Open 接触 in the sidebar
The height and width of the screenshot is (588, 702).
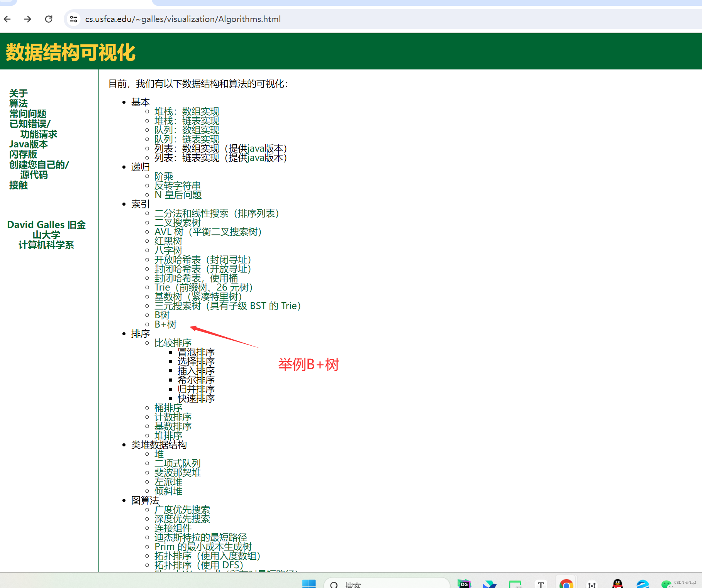click(19, 185)
